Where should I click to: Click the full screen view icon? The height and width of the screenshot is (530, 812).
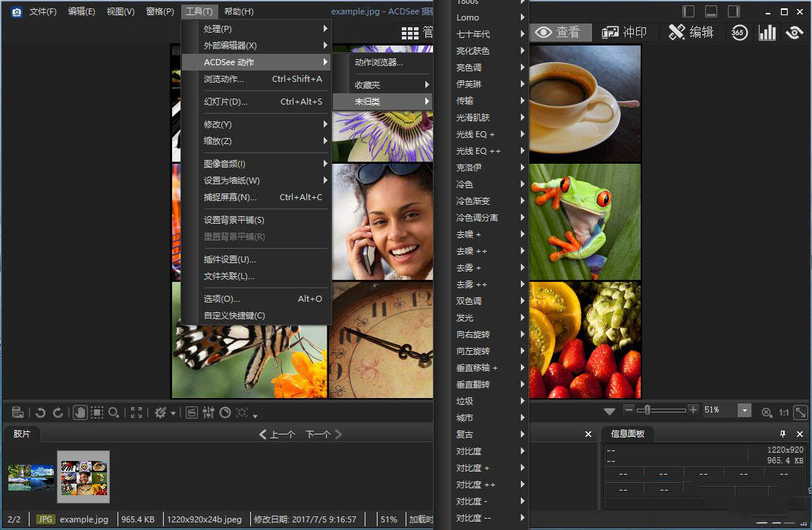136,412
